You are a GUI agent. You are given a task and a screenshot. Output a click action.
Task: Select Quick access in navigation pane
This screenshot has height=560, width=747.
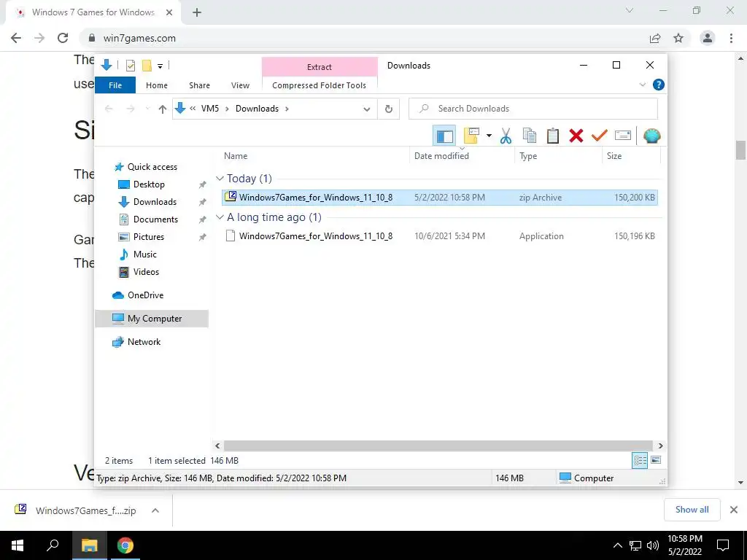tap(146, 167)
